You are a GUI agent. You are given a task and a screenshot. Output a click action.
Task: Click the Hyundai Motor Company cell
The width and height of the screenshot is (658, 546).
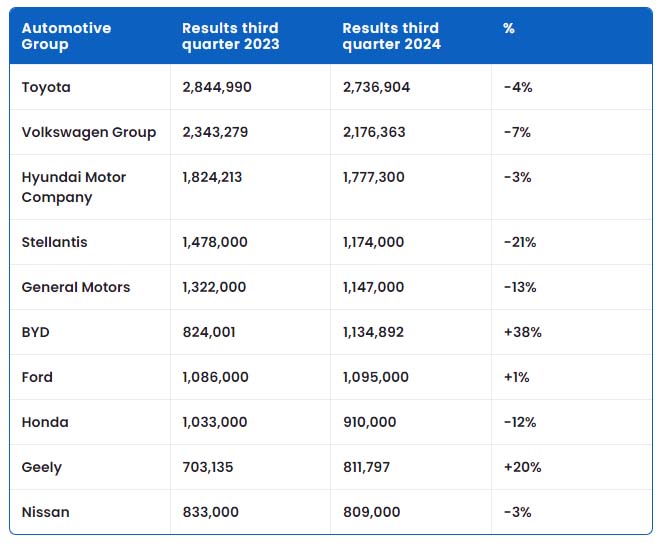(x=74, y=187)
